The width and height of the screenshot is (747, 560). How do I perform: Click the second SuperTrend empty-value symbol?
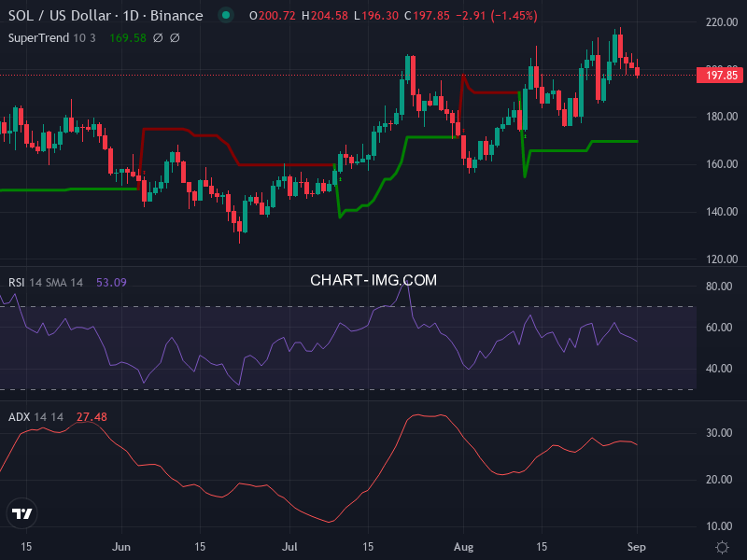pos(175,37)
